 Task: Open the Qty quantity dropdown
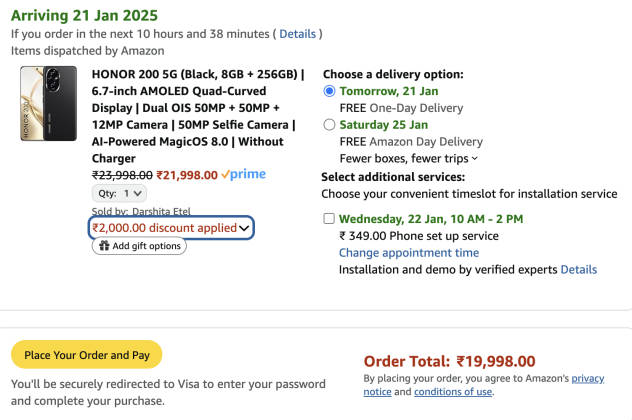coord(120,193)
